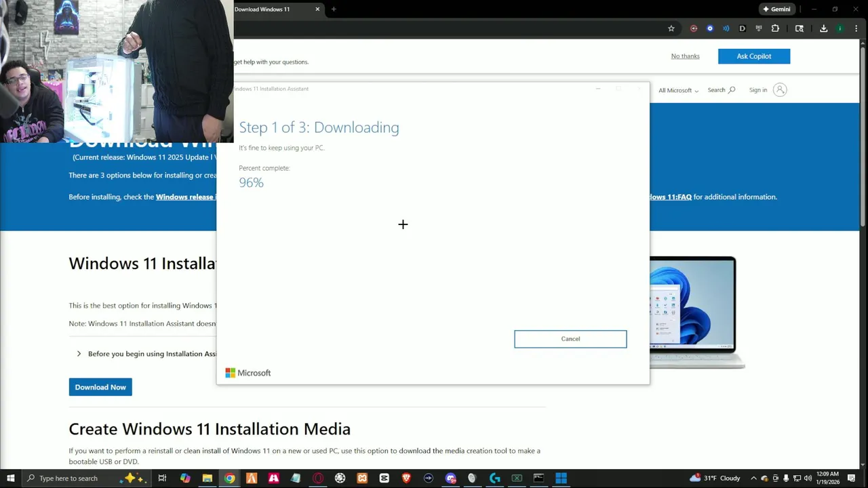Switch to Chrome on the taskbar
Image resolution: width=868 pixels, height=488 pixels.
coord(230,478)
